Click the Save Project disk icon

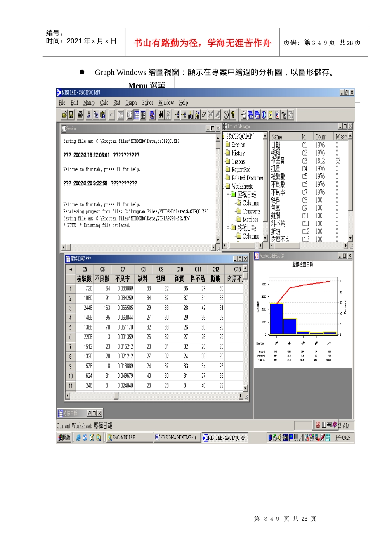click(71, 115)
